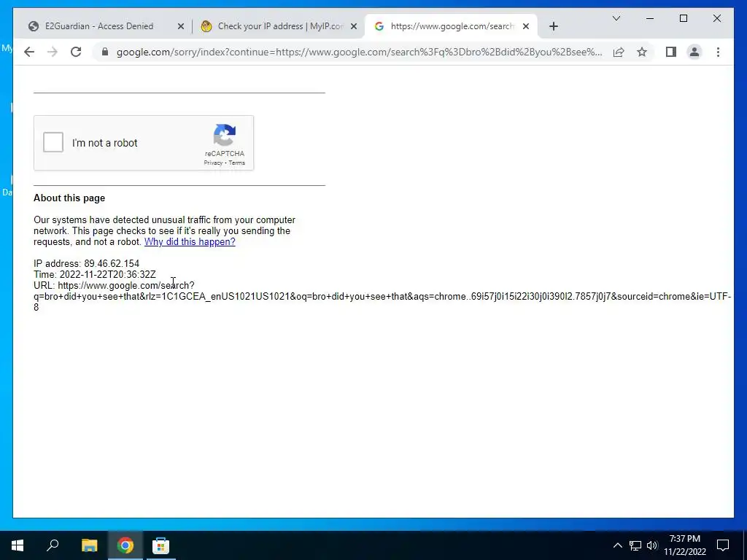Share this page icon
747x560 pixels.
coord(619,52)
